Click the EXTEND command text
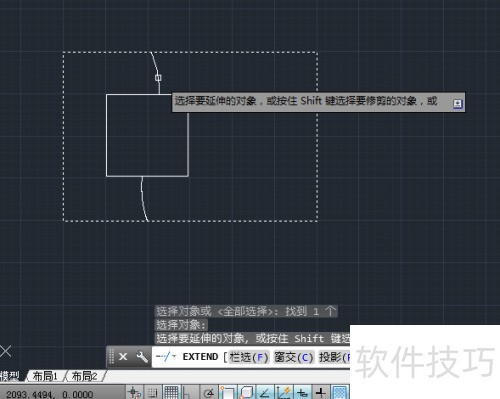 pos(200,357)
